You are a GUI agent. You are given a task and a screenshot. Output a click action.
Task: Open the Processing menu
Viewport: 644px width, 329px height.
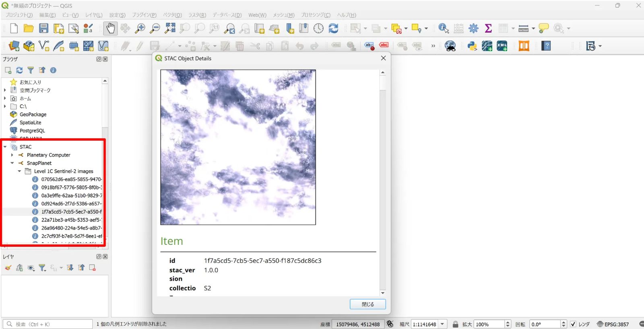pos(316,15)
